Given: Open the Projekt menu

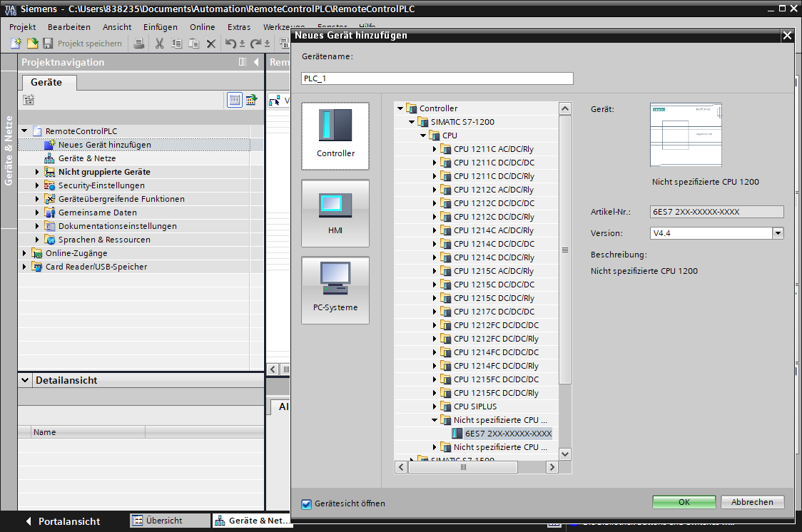Looking at the screenshot, I should 23,27.
